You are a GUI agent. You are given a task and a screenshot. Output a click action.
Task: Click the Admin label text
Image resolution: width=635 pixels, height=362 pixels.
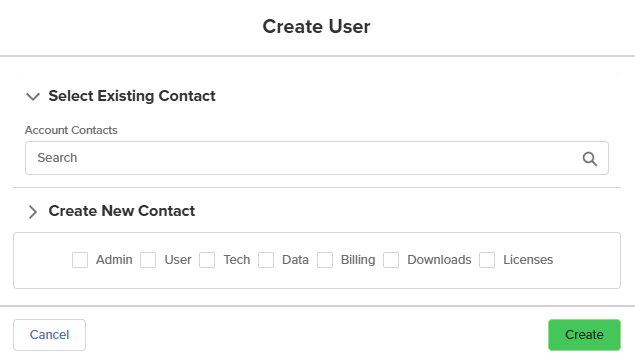pos(114,260)
